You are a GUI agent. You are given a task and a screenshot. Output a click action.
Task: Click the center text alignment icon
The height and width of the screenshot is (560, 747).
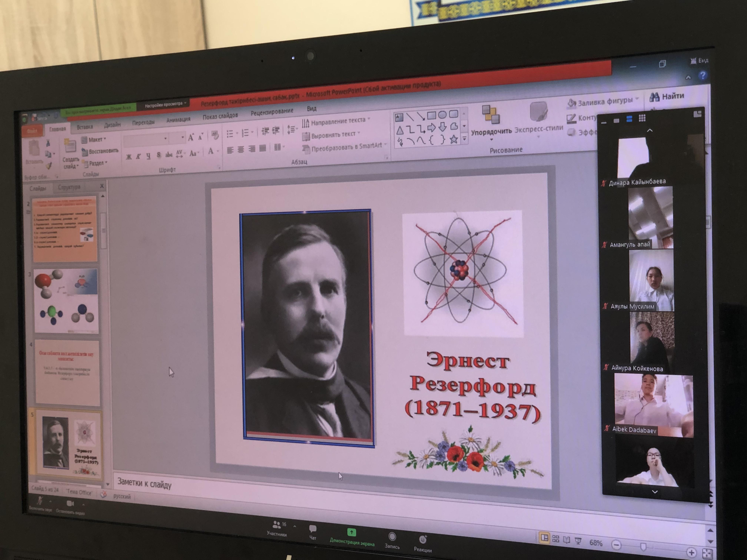coord(241,149)
